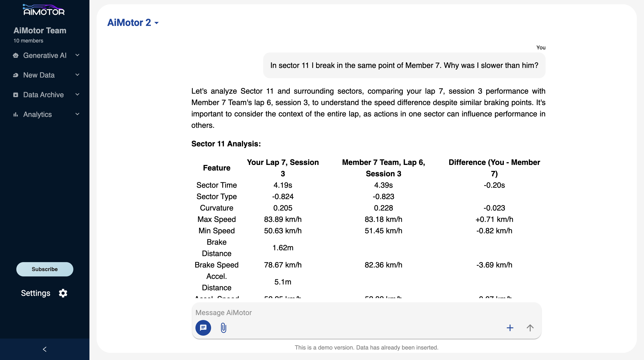
Task: Attach a file with paperclip icon
Action: coord(224,328)
